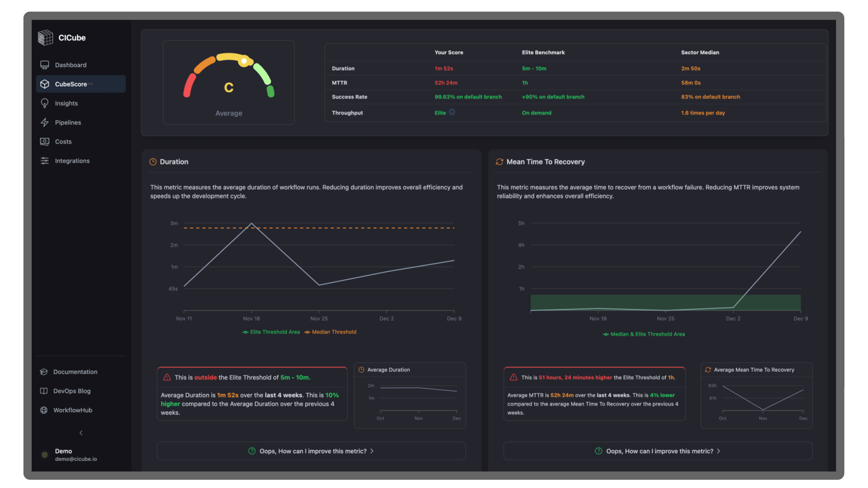Click the Costs money icon
The width and height of the screenshot is (868, 488).
(x=44, y=142)
